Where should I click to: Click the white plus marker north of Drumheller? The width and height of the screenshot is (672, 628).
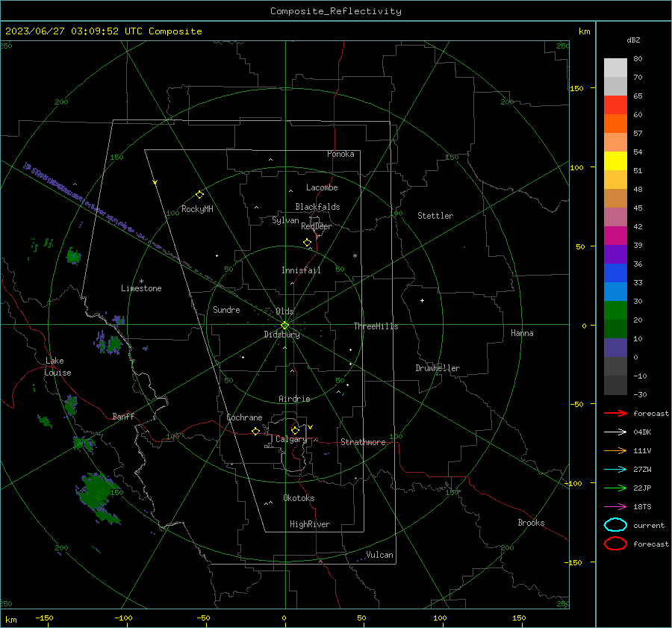pyautogui.click(x=422, y=300)
